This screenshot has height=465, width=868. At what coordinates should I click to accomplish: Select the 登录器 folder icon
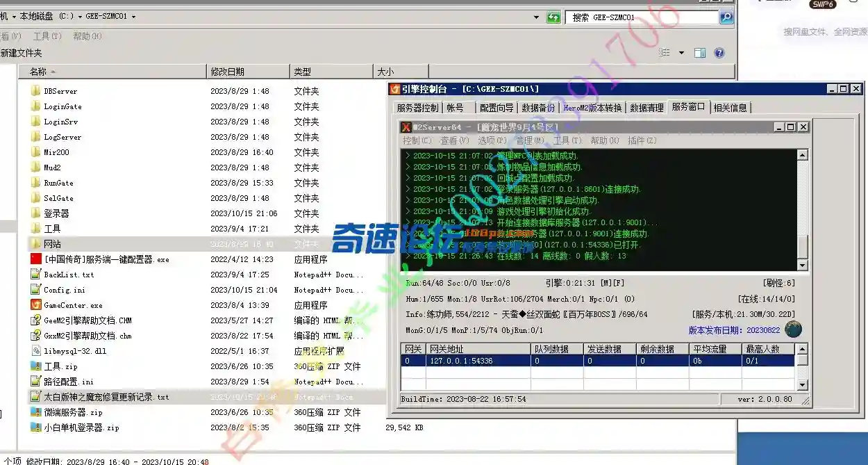click(36, 213)
